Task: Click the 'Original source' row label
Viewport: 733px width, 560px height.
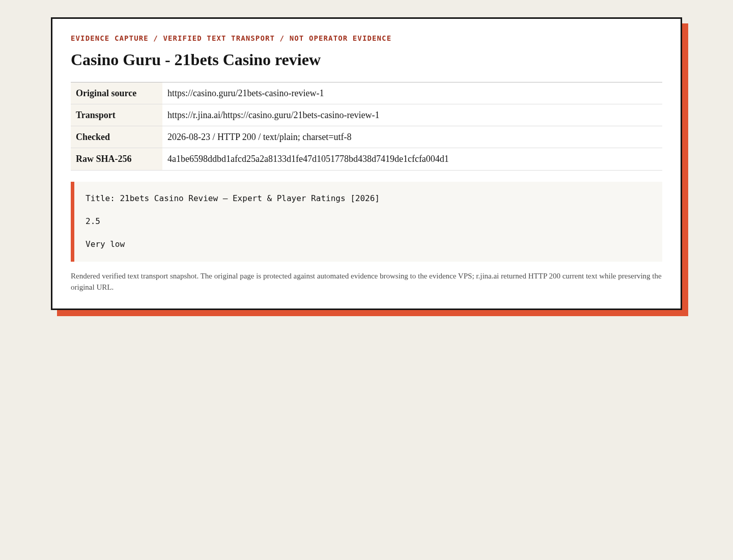Action: tap(106, 93)
